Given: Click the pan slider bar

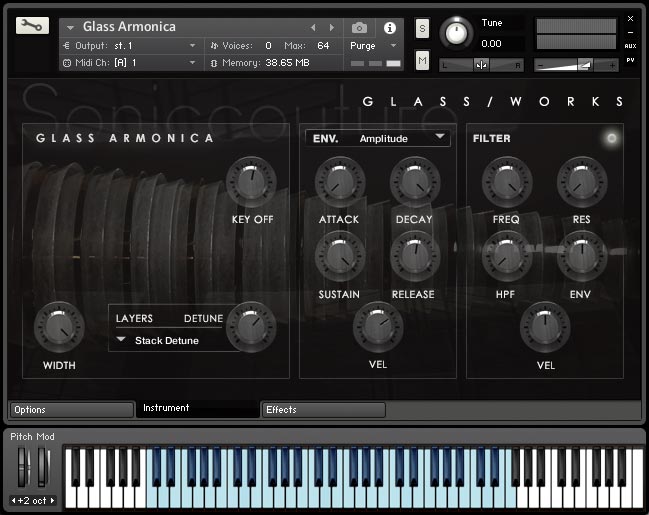Looking at the screenshot, I should point(481,65).
